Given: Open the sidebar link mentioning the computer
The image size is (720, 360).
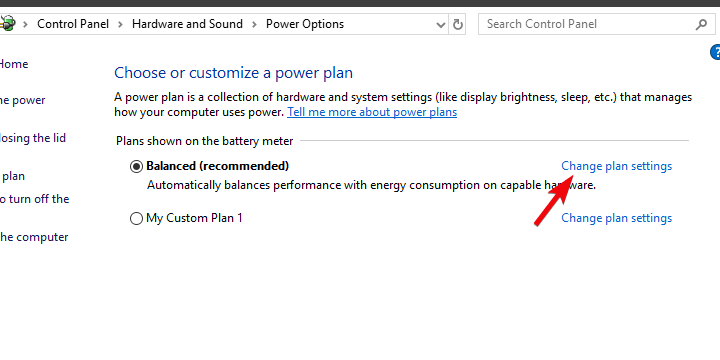Looking at the screenshot, I should click(x=34, y=237).
